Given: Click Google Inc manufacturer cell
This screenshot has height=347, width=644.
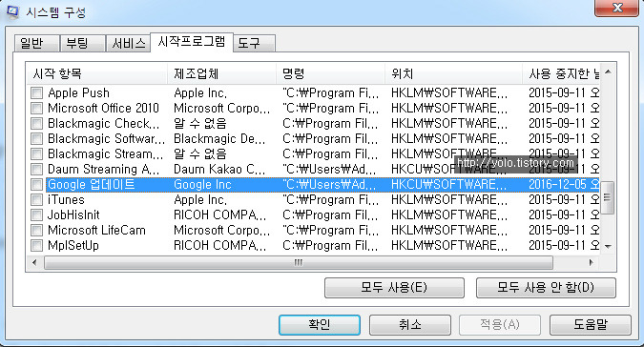Looking at the screenshot, I should (202, 185).
